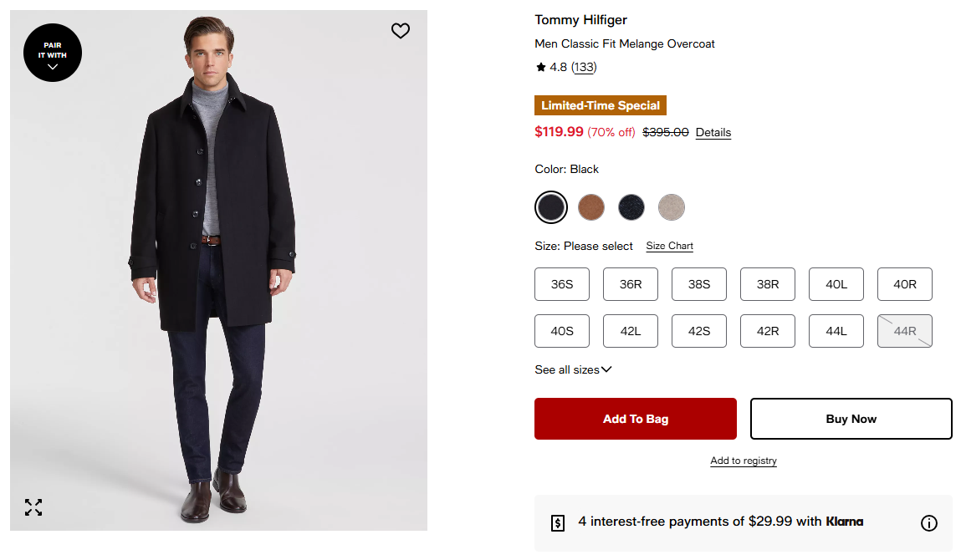Expand See all sizes
Image resolution: width=961 pixels, height=560 pixels.
coord(573,369)
